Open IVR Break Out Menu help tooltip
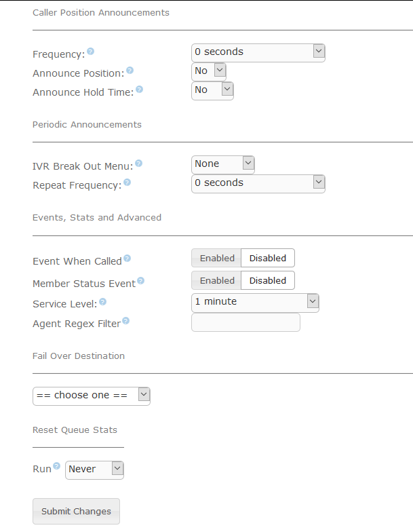This screenshot has height=532, width=413. [x=138, y=163]
